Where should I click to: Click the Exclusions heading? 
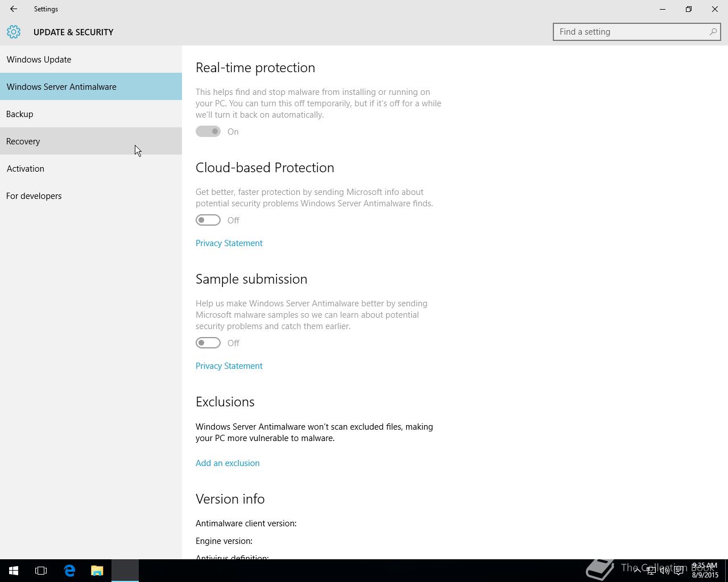point(225,402)
